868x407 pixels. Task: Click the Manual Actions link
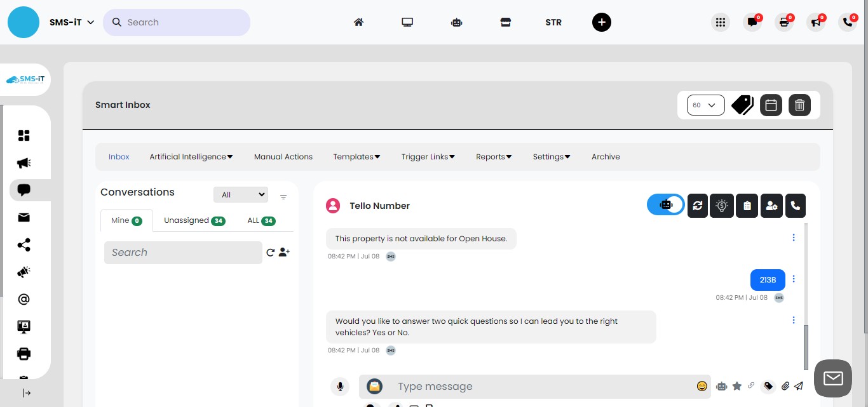point(283,157)
